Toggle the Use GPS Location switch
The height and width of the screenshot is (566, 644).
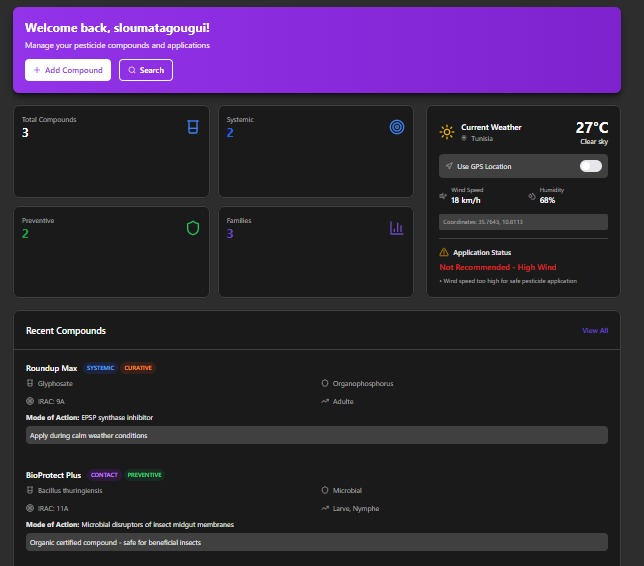pyautogui.click(x=591, y=166)
